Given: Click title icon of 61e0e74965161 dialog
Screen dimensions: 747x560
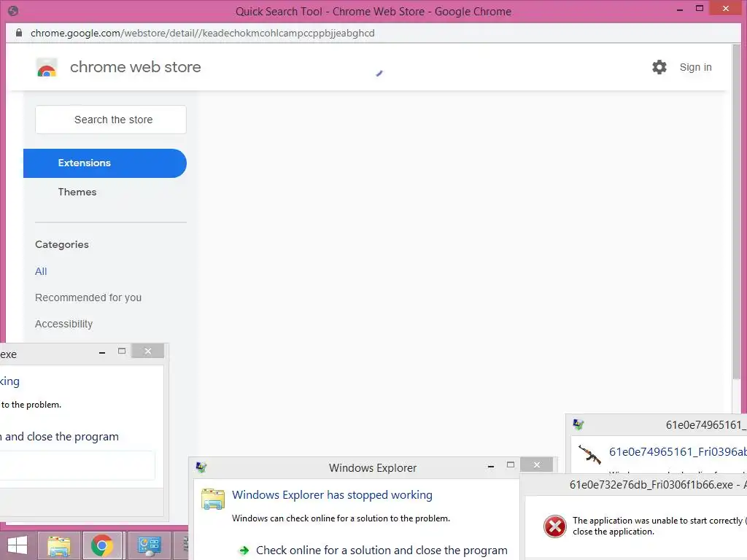Looking at the screenshot, I should point(578,424).
